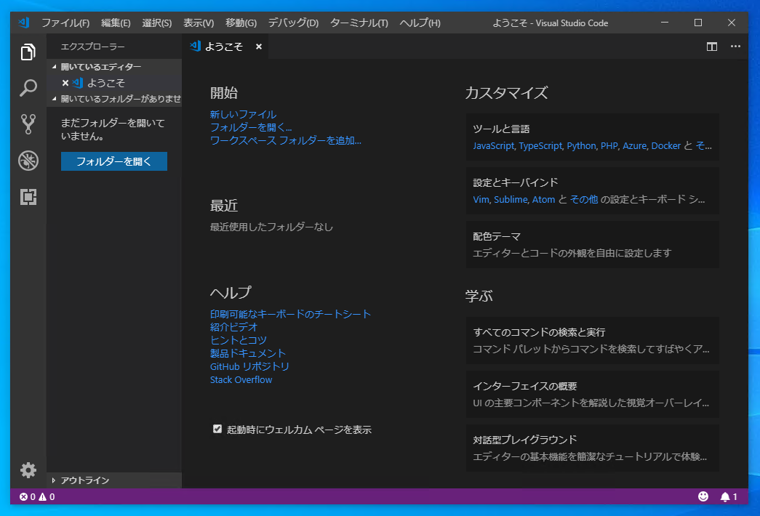Screen dimensions: 760x516
Task: Click the フォルダーを開く button
Action: [x=114, y=161]
